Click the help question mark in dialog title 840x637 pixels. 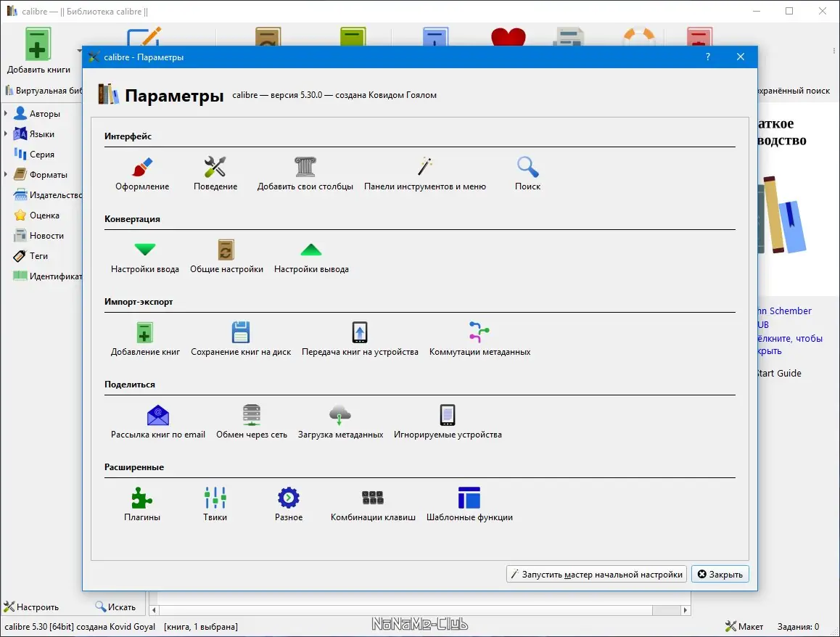coord(708,57)
